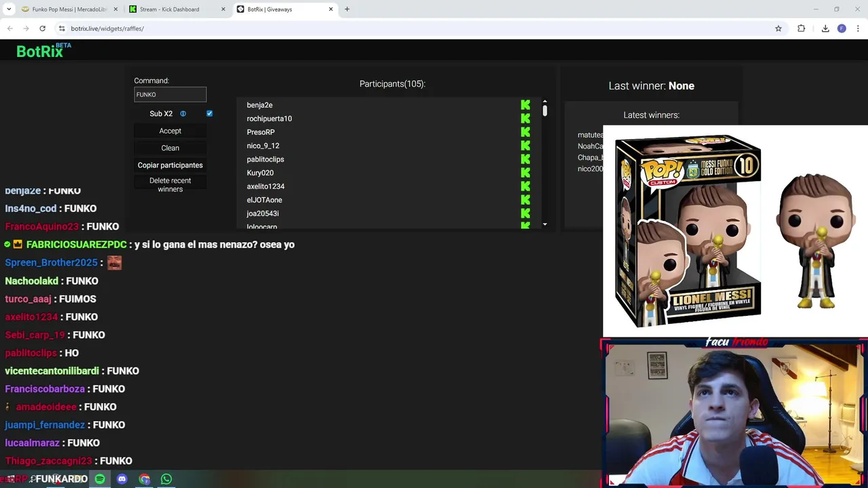This screenshot has height=488, width=868.
Task: Click the streamer webcam overlay
Action: (x=734, y=413)
